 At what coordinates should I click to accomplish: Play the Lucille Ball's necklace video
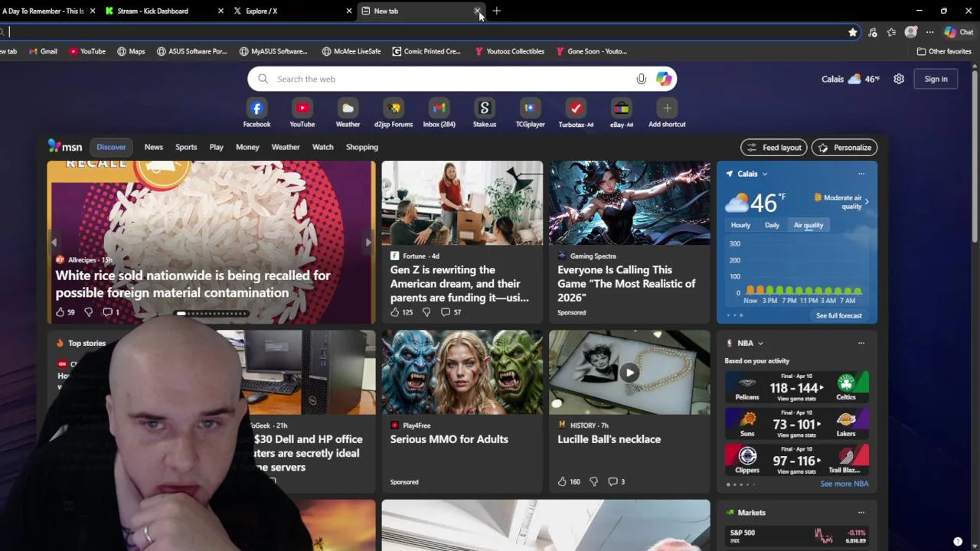pyautogui.click(x=629, y=373)
